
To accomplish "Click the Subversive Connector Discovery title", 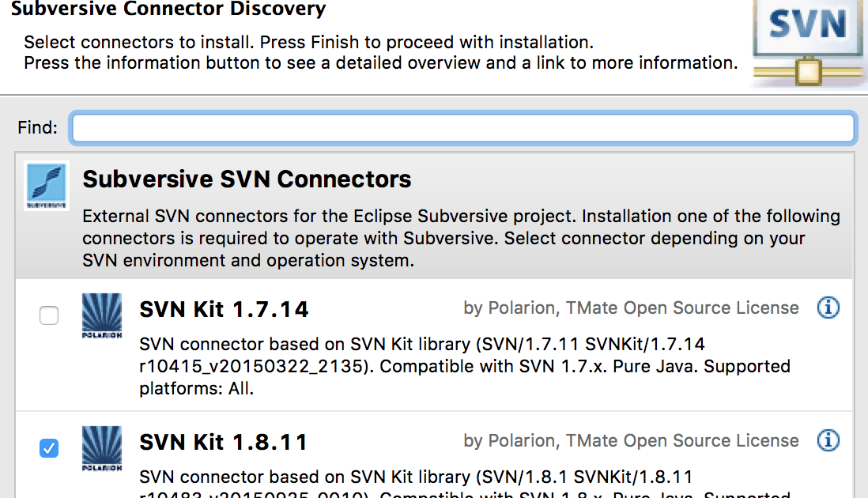I will pos(168,9).
